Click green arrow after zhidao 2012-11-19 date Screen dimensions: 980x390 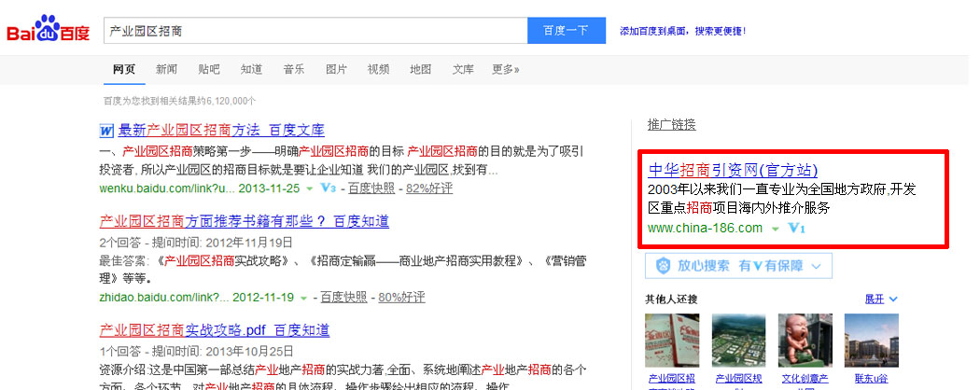coord(303,299)
